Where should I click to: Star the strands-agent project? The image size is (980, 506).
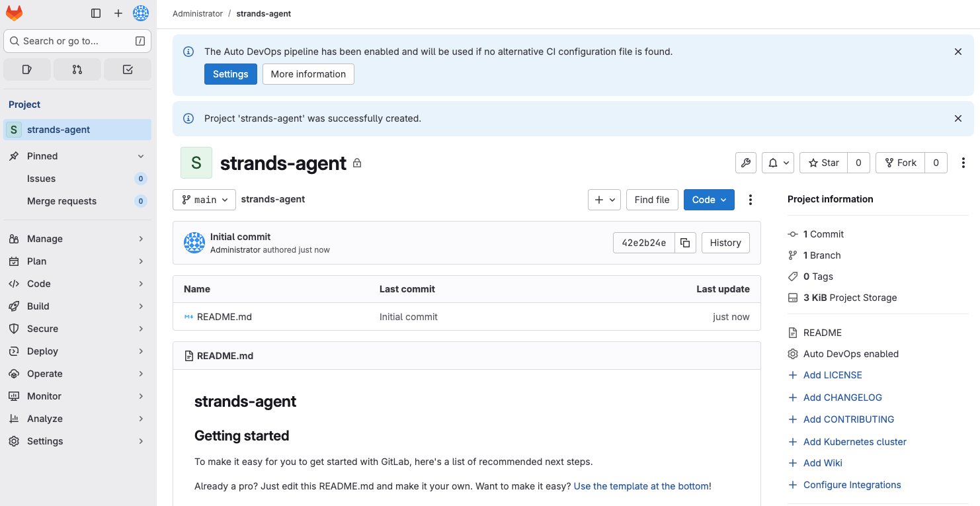tap(823, 162)
